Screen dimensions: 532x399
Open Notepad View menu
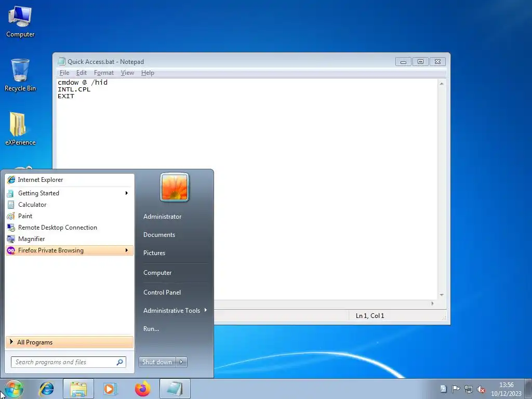point(128,73)
